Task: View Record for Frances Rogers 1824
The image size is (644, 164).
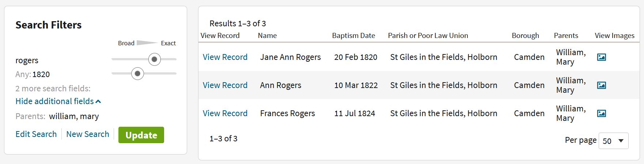Action: (x=225, y=114)
